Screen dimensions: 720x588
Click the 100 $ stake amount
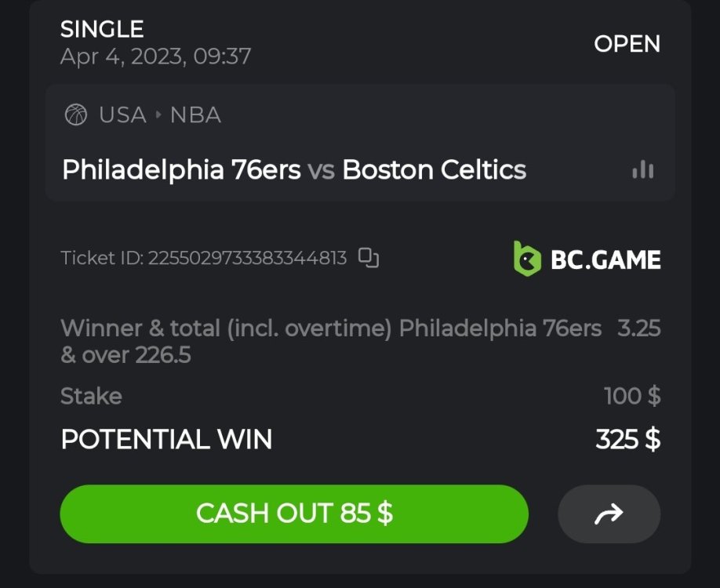tap(631, 396)
